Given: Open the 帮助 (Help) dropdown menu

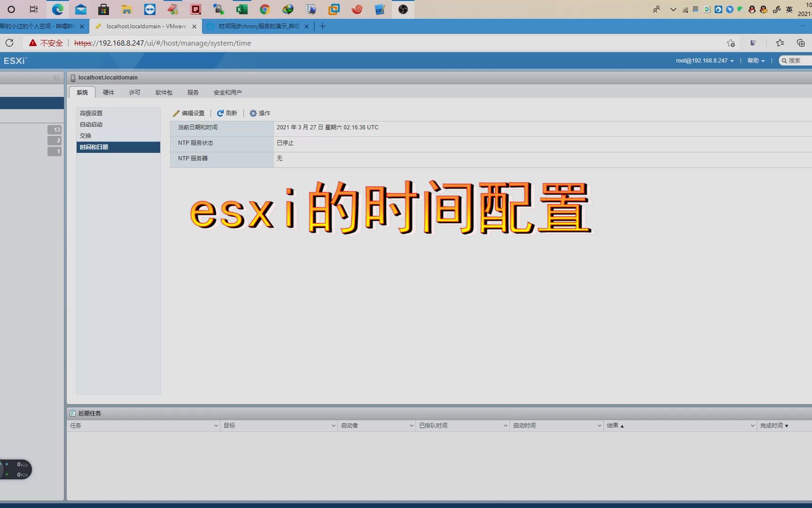Looking at the screenshot, I should coord(756,61).
